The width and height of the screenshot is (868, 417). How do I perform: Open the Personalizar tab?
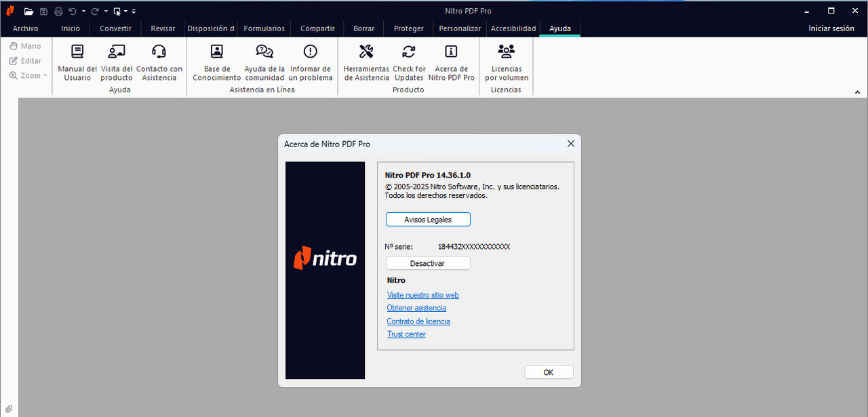tap(460, 28)
